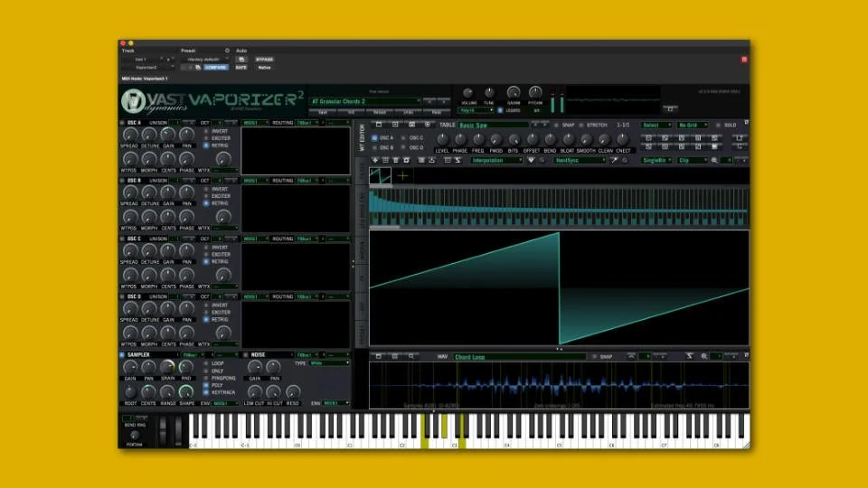Click previous table arrow after Basic Saw

(x=535, y=125)
